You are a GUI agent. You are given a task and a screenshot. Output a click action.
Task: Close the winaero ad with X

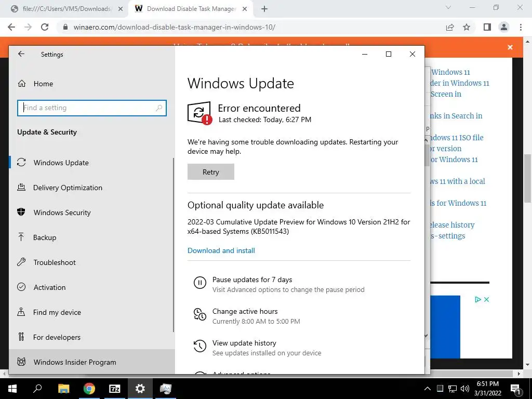[486, 299]
